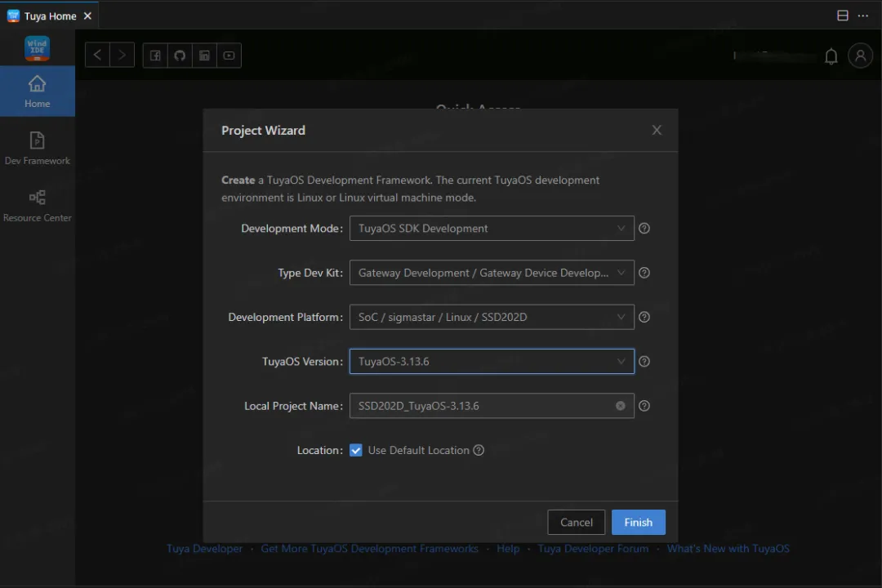Screen dimensions: 882x588
Task: Show help for Local Project Name
Action: point(644,406)
